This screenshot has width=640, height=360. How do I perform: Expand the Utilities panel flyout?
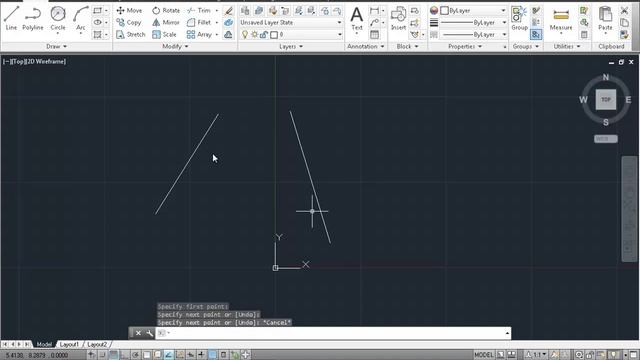567,47
